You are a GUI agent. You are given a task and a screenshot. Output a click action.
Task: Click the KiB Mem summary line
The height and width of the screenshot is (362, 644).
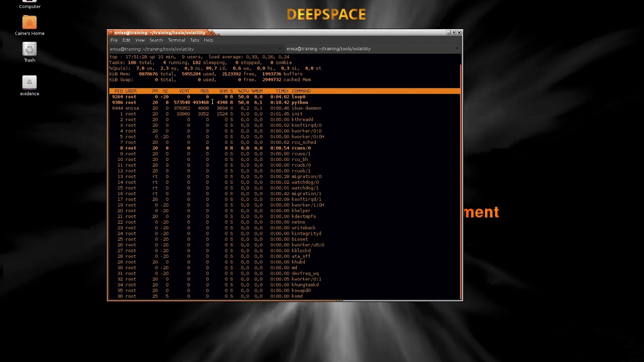pos(206,74)
